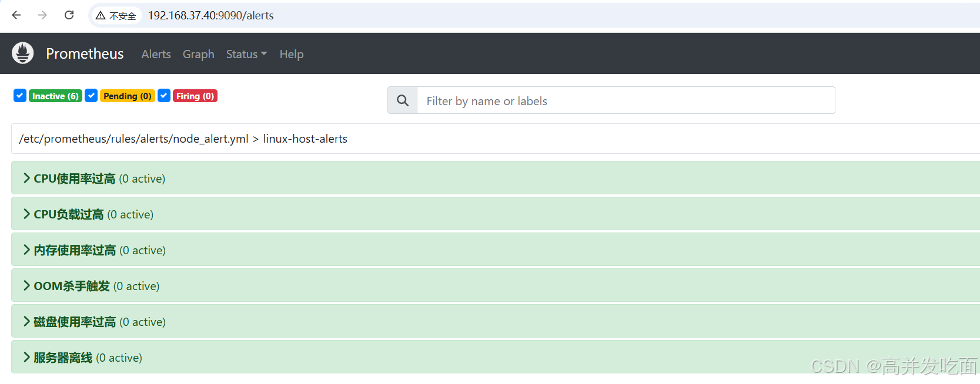980x384 pixels.
Task: Go back with the browser back arrow
Action: pos(16,15)
